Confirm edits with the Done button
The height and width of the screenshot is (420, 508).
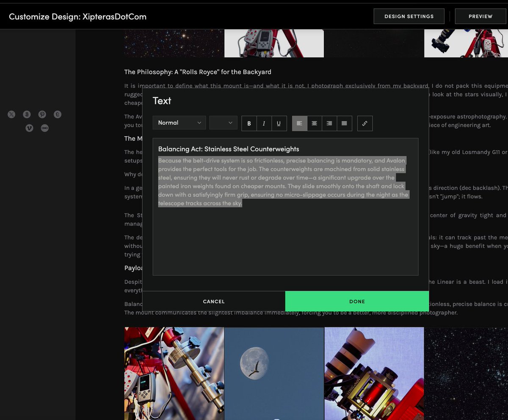[x=357, y=301]
